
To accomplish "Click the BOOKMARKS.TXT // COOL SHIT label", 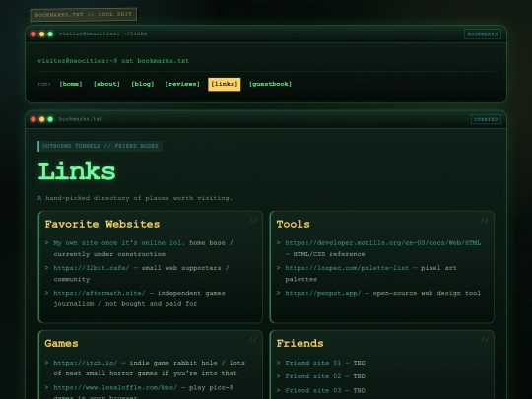I will 84,14.
